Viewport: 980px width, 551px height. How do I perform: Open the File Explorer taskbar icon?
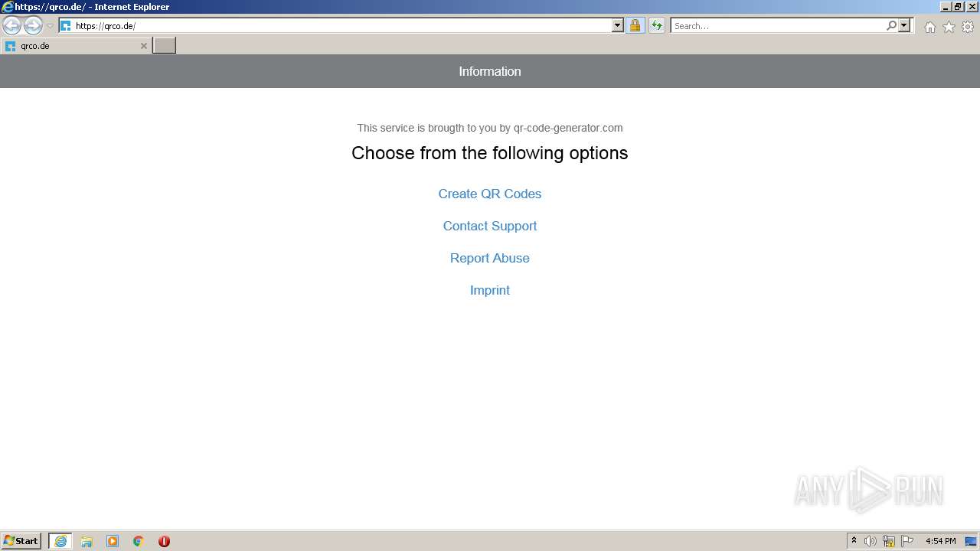(87, 541)
